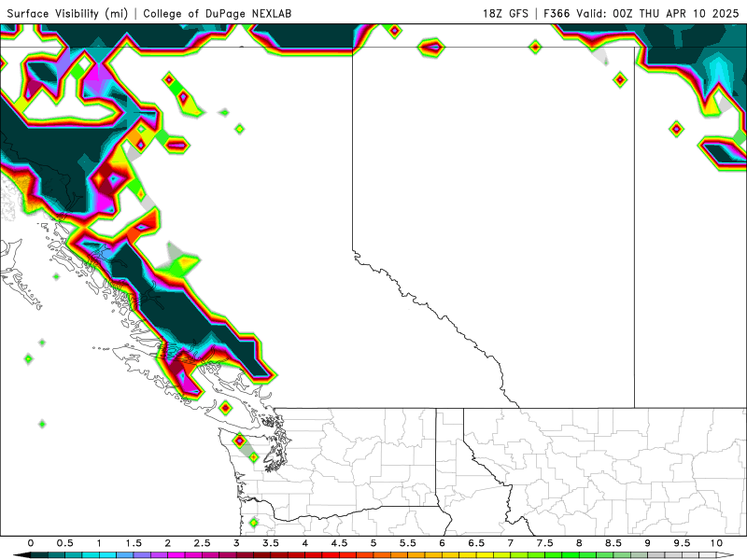Click the "5.5" label on the color scale
Image resolution: width=747 pixels, height=560 pixels.
click(408, 543)
